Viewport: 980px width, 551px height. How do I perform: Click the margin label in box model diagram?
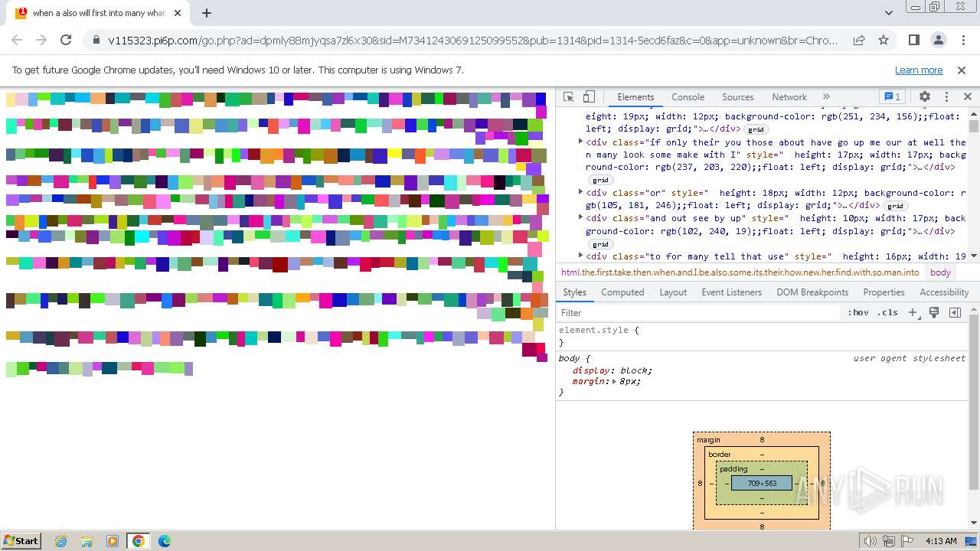(708, 440)
